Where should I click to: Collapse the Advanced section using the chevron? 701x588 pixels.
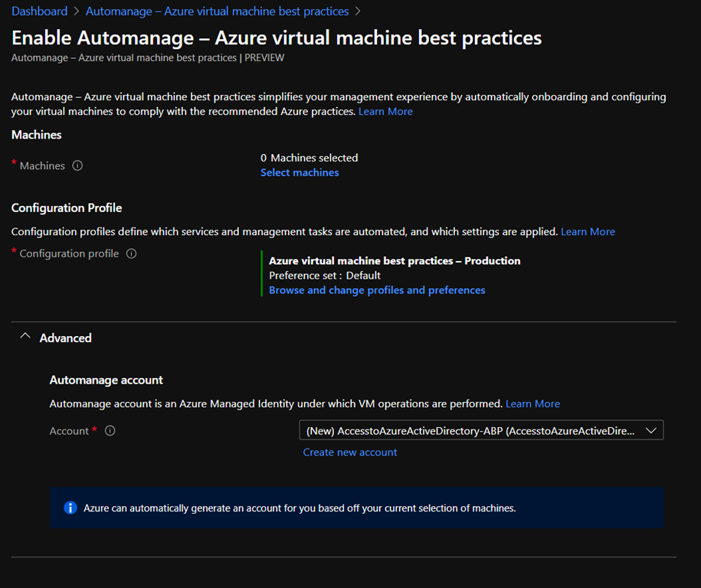25,338
